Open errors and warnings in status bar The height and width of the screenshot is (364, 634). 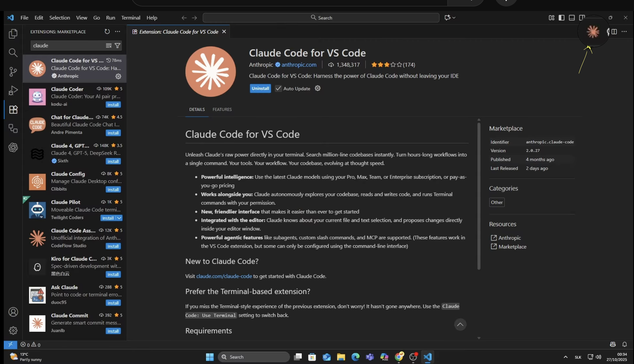click(30, 345)
